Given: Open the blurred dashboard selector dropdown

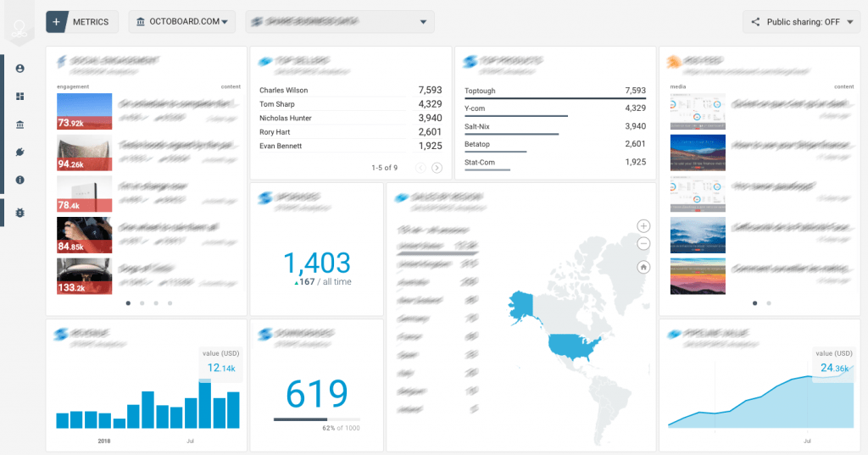Looking at the screenshot, I should 340,21.
